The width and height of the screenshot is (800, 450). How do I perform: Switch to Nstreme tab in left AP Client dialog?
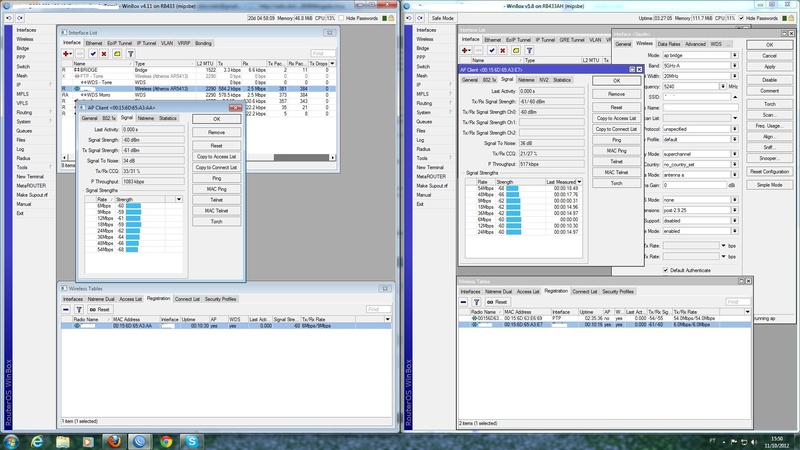(x=146, y=118)
